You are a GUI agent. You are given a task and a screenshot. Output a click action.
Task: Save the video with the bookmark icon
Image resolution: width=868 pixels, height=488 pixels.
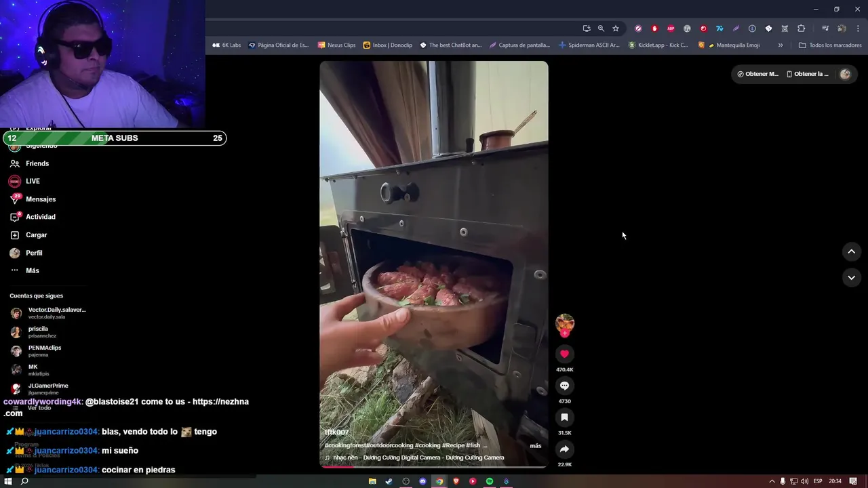point(564,418)
